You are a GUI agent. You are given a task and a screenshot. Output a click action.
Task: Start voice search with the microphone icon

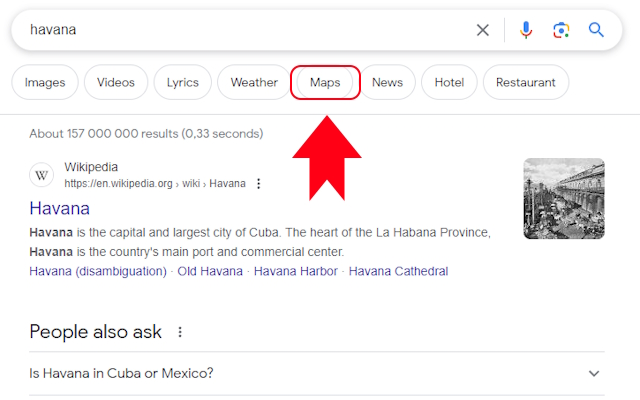[526, 30]
